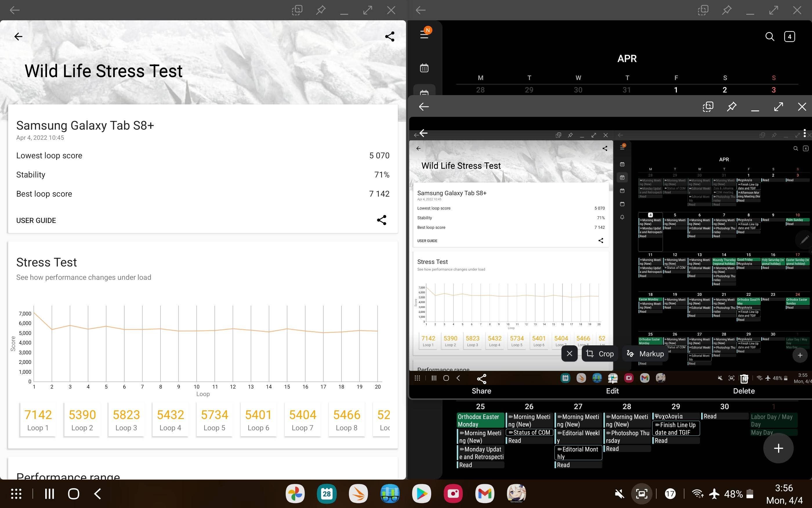812x508 pixels.
Task: Open Gmail from the taskbar
Action: [x=485, y=494]
